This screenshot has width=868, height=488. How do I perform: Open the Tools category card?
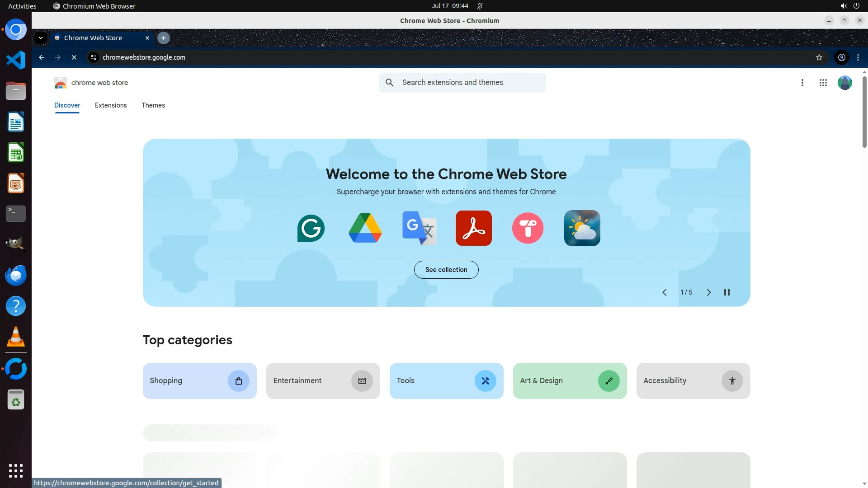click(x=446, y=380)
